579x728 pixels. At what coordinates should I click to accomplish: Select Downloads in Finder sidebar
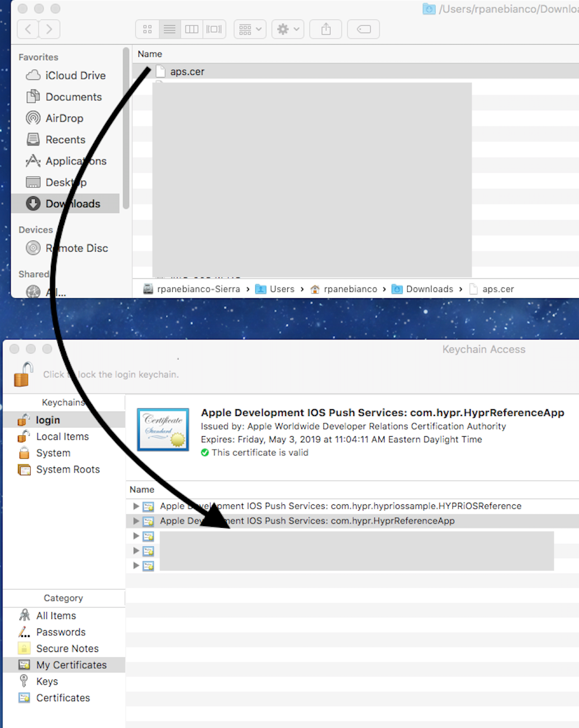pyautogui.click(x=65, y=204)
